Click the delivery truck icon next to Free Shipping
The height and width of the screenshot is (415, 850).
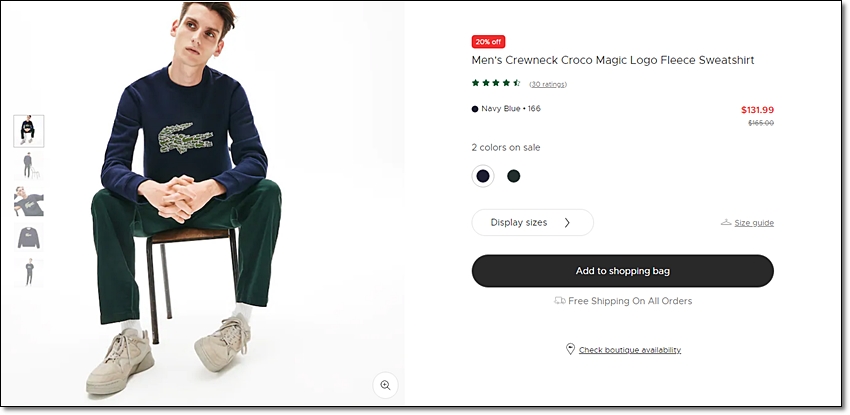(x=560, y=300)
